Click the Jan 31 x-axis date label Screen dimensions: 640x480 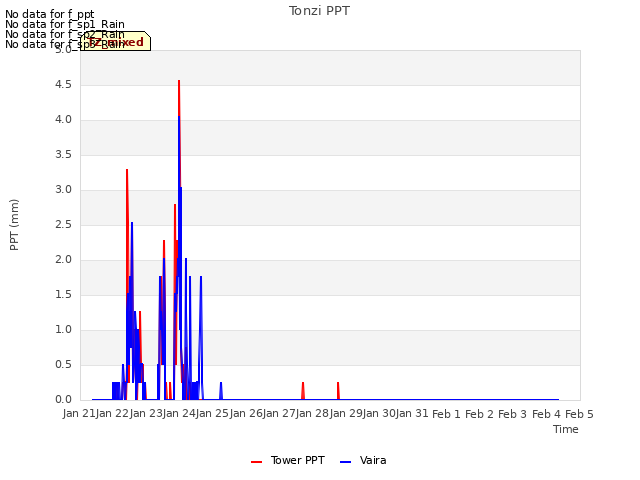412,414
